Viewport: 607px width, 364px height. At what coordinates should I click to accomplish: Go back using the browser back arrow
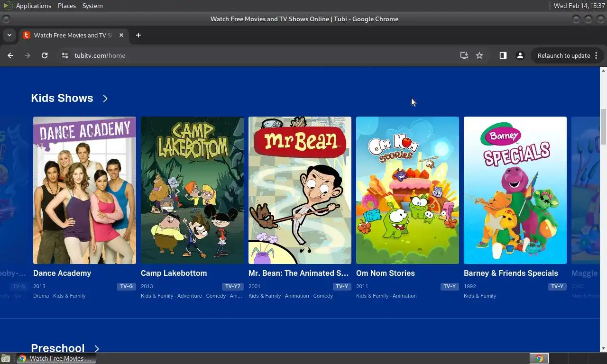(10, 55)
